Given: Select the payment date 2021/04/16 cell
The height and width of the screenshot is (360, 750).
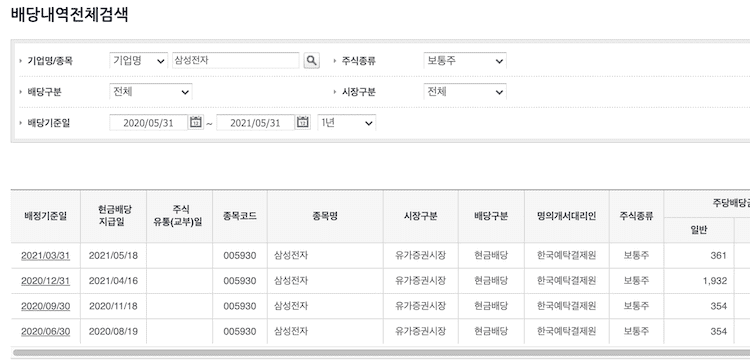Looking at the screenshot, I should pyautogui.click(x=113, y=281).
